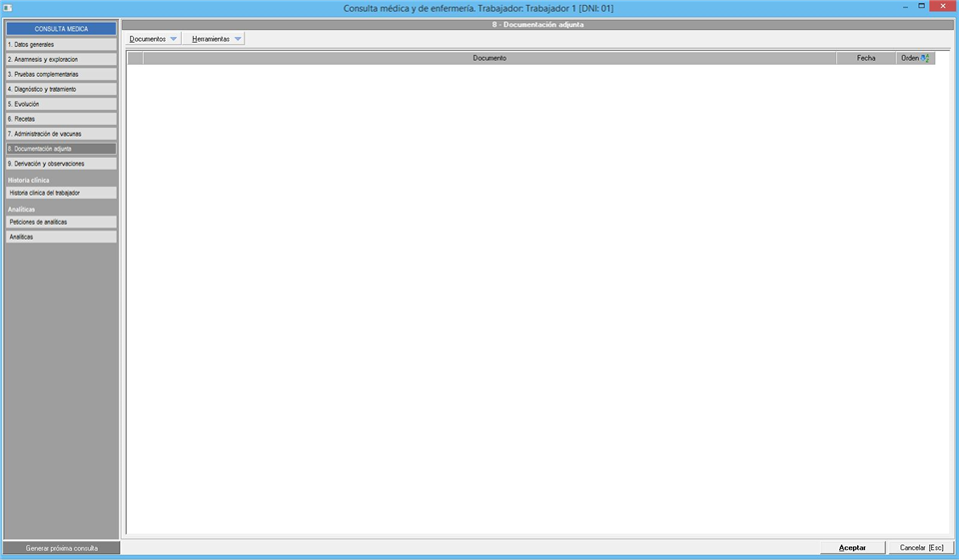Close the consulta médica window

(x=942, y=6)
